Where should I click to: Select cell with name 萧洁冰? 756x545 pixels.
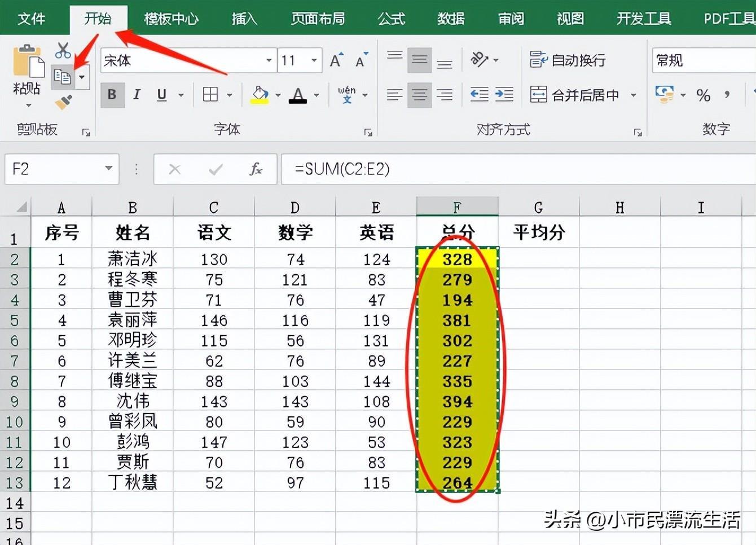[133, 259]
